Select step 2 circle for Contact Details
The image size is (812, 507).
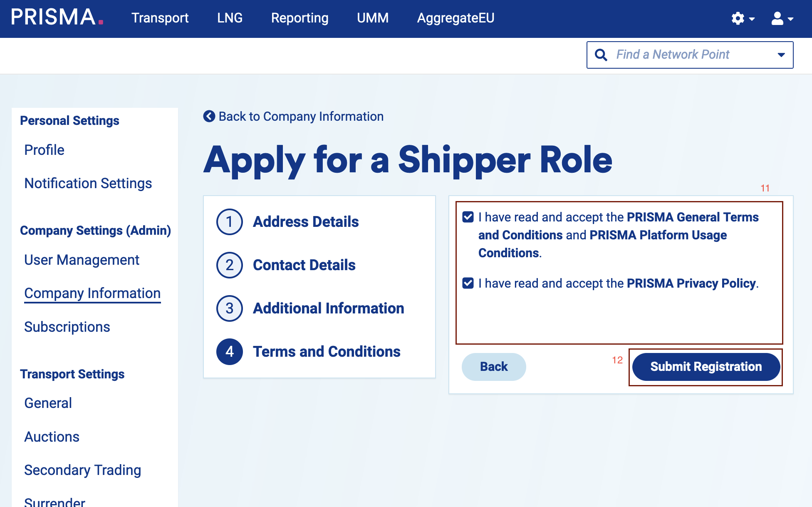(x=230, y=265)
